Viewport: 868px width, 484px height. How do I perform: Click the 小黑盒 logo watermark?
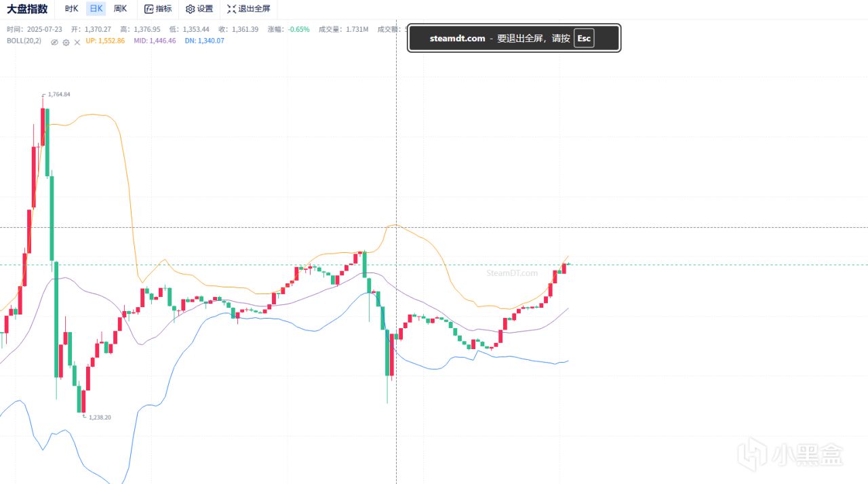click(x=793, y=455)
